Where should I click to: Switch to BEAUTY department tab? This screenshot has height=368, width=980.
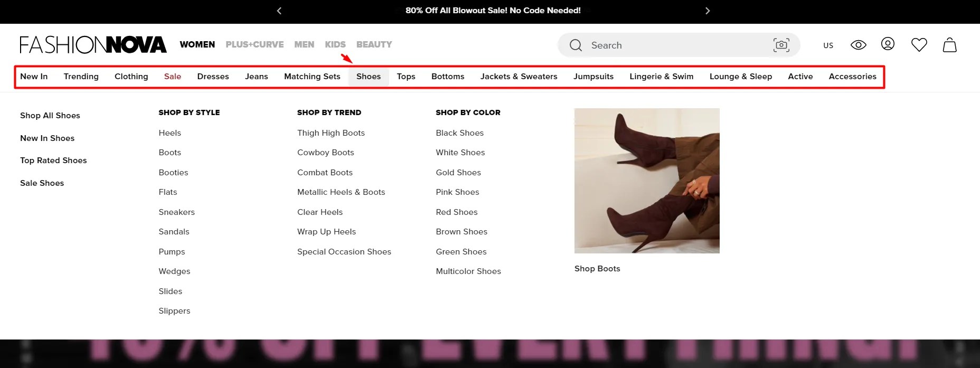click(374, 44)
